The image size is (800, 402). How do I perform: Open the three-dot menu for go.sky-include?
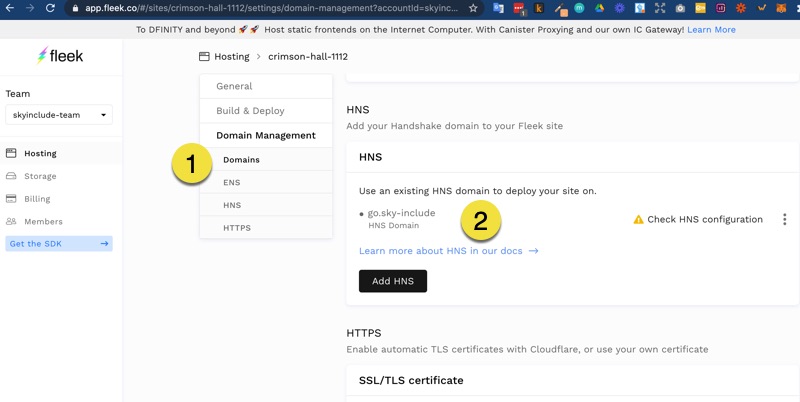(x=784, y=219)
